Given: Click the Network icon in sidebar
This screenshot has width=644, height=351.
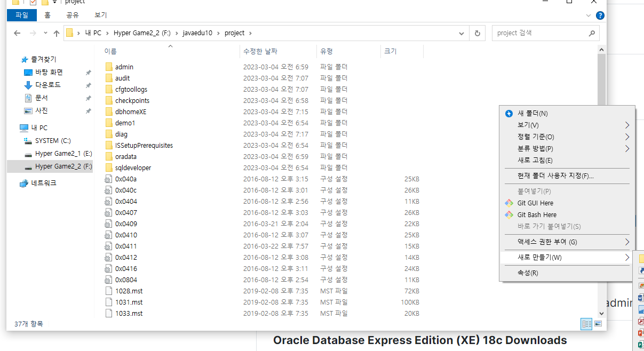Looking at the screenshot, I should (x=23, y=183).
